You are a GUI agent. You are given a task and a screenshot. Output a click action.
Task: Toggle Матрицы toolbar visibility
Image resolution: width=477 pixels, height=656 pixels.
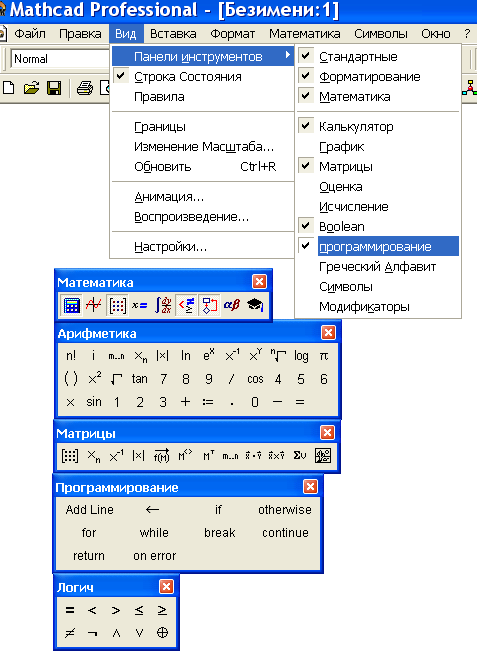click(x=378, y=167)
